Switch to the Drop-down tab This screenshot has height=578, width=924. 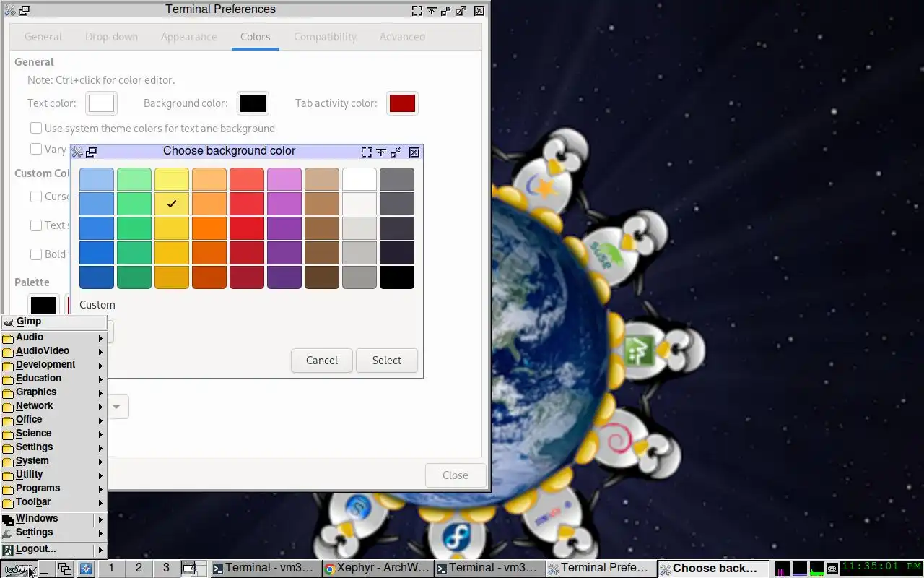point(111,37)
